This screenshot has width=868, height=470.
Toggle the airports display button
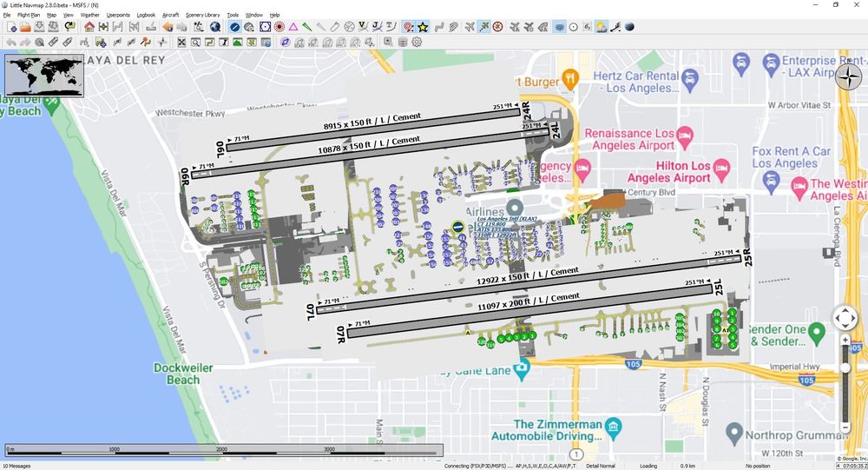234,27
